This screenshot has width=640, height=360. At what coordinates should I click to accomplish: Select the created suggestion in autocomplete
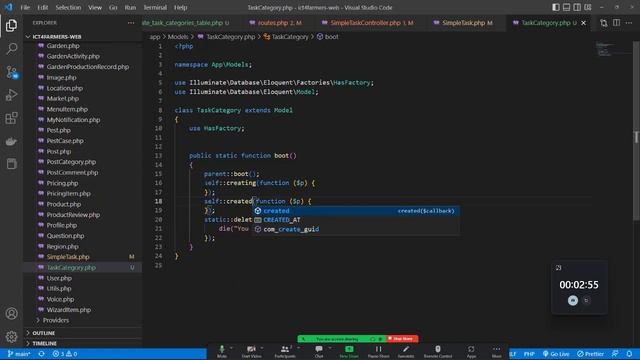(356, 211)
